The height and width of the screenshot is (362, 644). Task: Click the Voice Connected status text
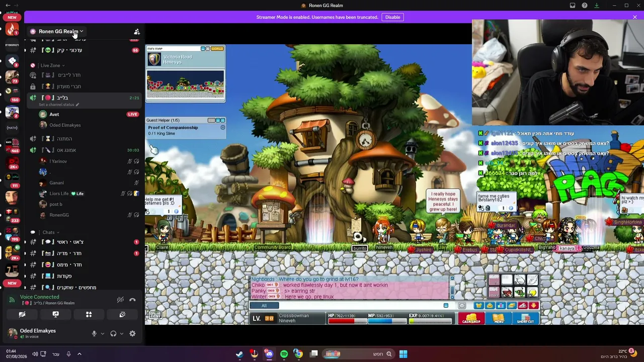pyautogui.click(x=39, y=297)
